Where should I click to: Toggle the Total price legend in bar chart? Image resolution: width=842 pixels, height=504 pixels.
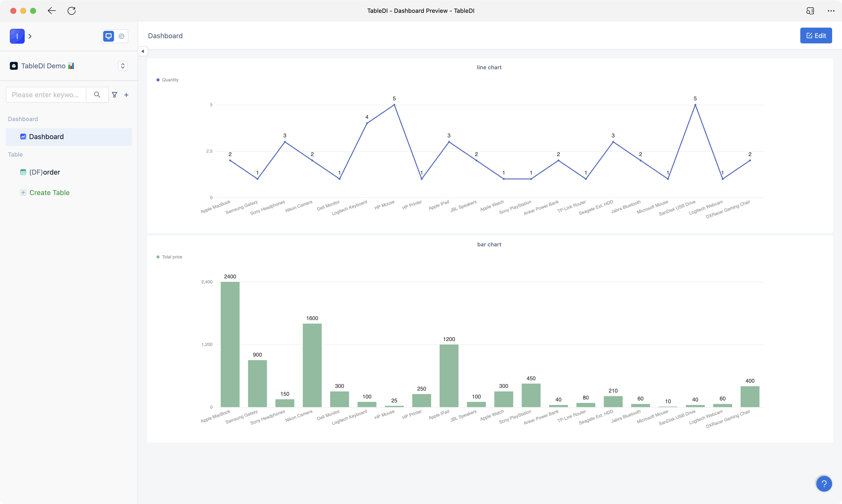point(169,257)
